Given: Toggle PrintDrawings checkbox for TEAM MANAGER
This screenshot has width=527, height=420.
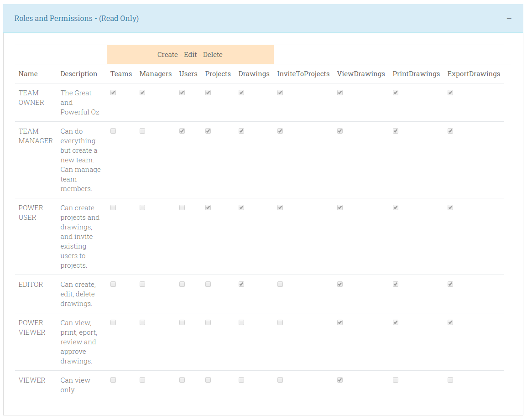Looking at the screenshot, I should click(396, 131).
